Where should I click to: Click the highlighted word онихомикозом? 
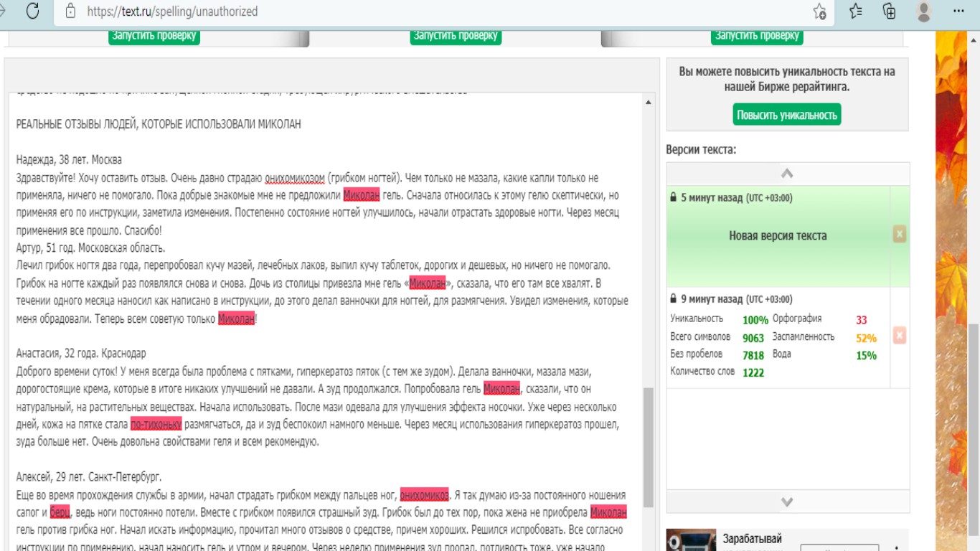click(x=296, y=178)
